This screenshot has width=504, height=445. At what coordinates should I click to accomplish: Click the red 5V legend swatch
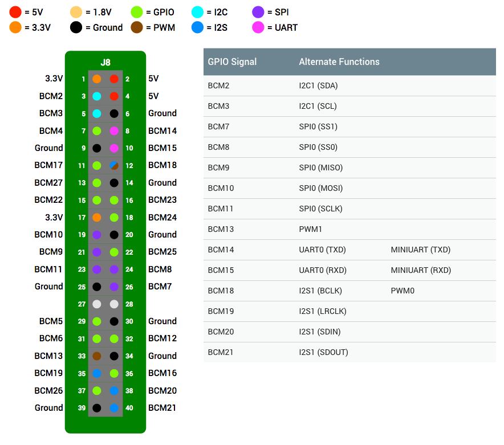tap(15, 12)
